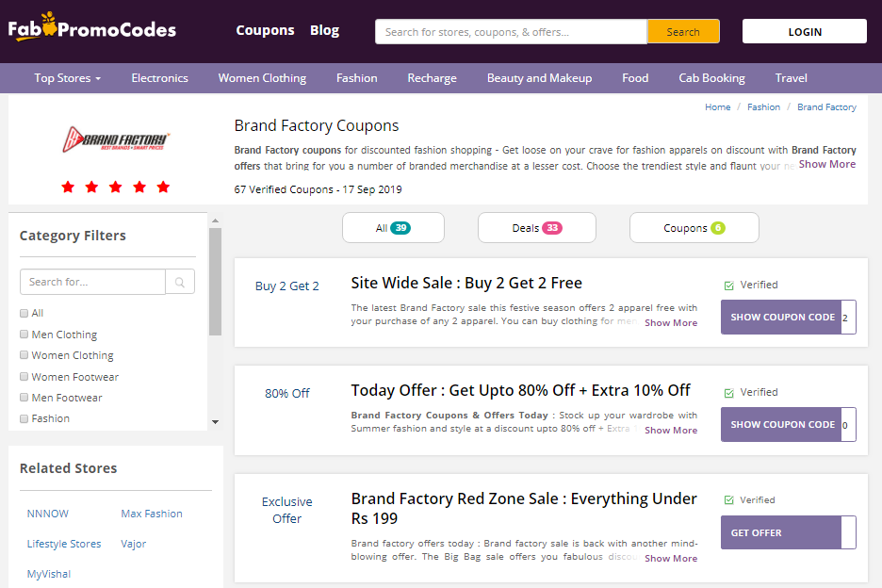Go to Cab Booking category
The height and width of the screenshot is (588, 882).
tap(711, 78)
